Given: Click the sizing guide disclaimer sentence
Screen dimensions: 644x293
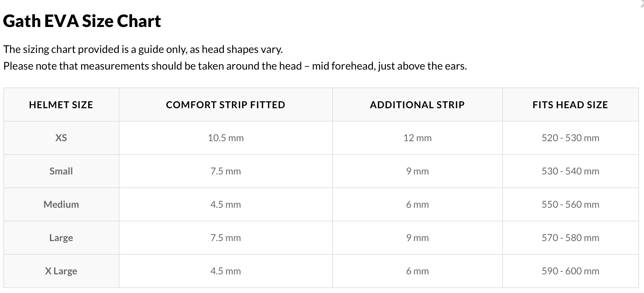Looking at the screenshot, I should 143,49.
